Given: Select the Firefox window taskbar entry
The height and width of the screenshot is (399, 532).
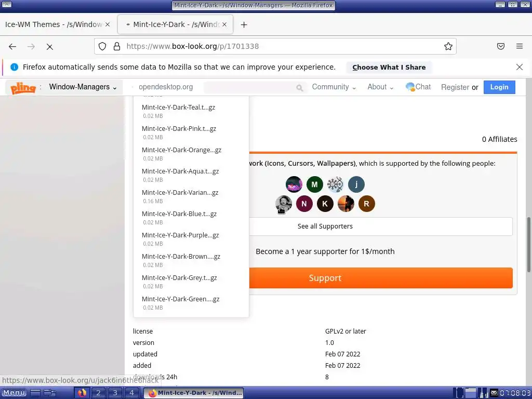Looking at the screenshot, I should [194, 393].
